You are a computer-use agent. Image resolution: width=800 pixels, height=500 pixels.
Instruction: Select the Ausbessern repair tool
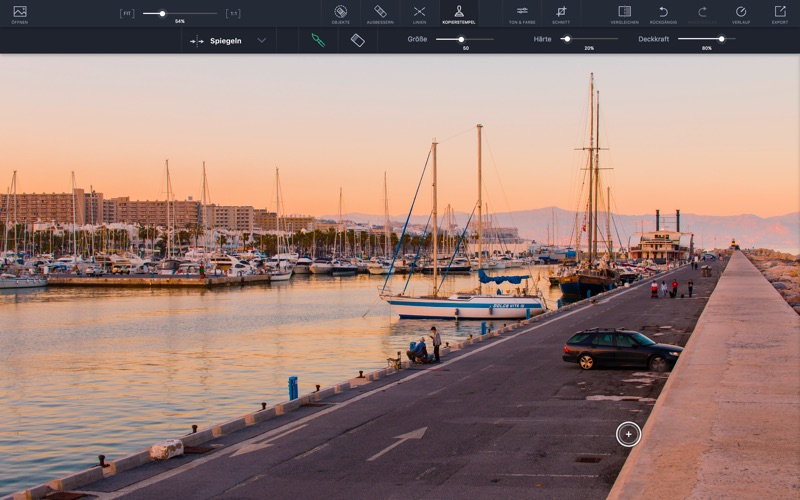(x=380, y=14)
